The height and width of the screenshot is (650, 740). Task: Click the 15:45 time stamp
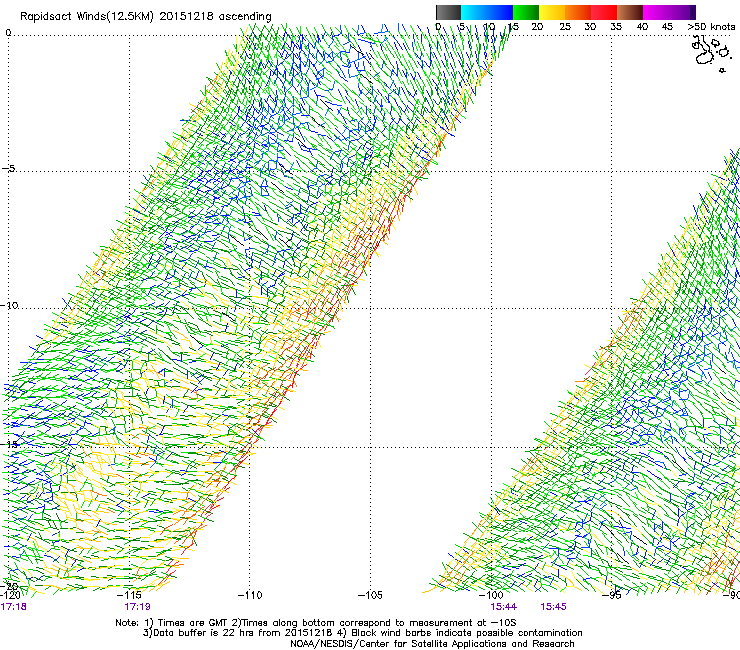coord(554,607)
